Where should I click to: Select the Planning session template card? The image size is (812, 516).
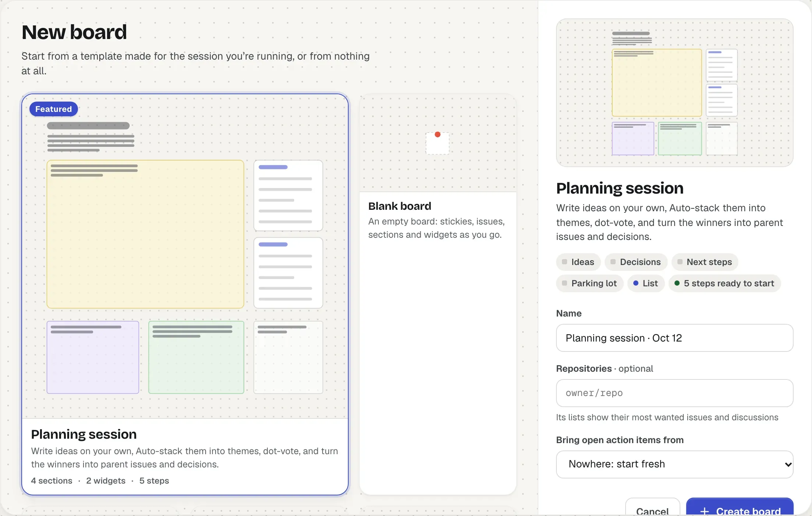(185, 294)
